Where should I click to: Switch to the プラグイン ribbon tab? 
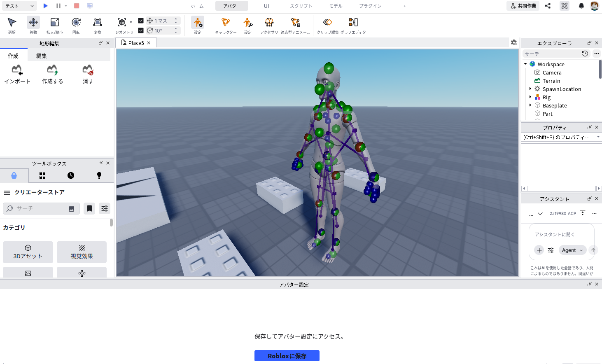[x=370, y=6]
